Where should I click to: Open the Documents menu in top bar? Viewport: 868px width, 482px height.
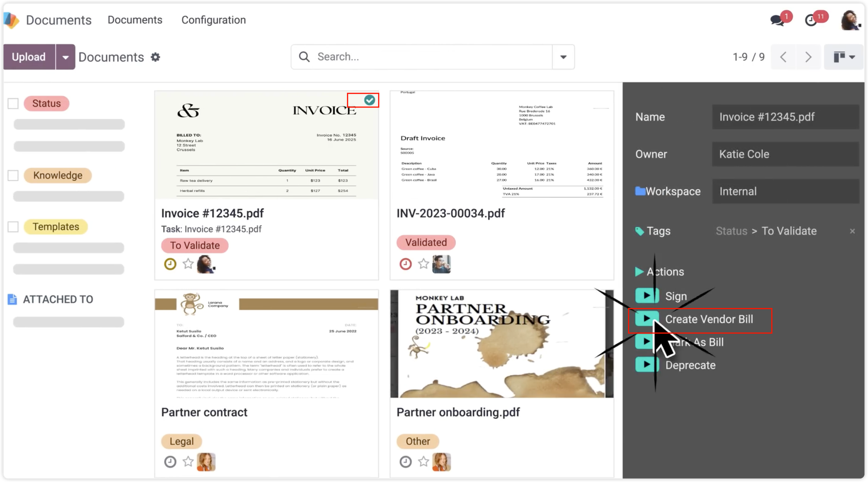(135, 20)
